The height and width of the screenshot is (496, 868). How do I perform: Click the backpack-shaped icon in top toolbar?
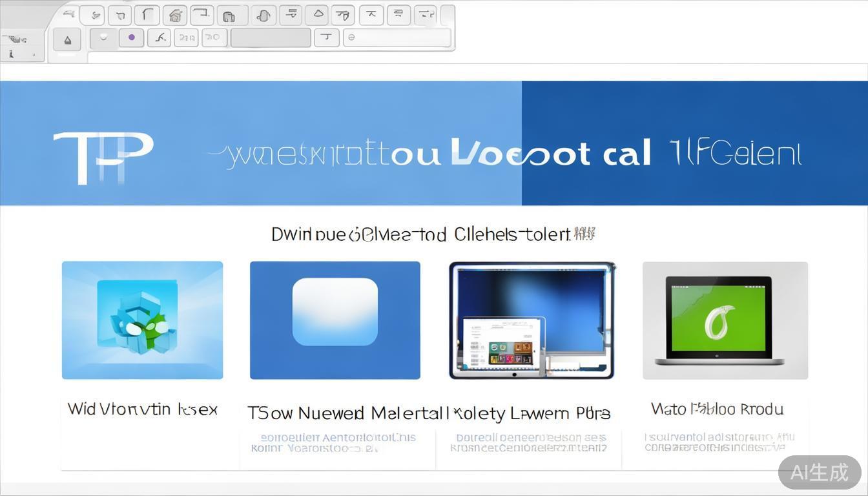[x=227, y=15]
